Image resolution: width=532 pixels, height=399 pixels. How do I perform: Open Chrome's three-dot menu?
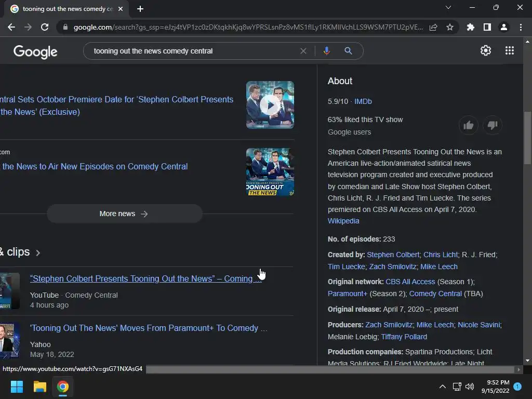point(521,27)
